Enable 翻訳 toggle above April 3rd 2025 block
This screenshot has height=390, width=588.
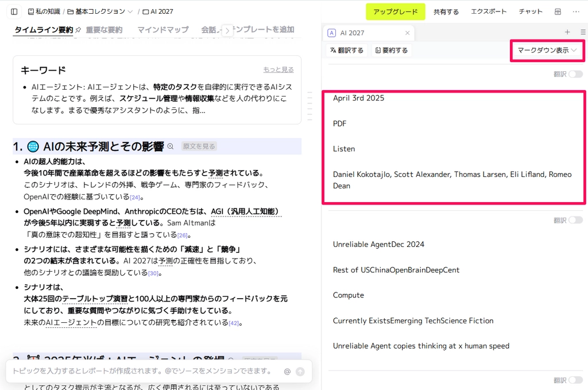click(x=575, y=74)
